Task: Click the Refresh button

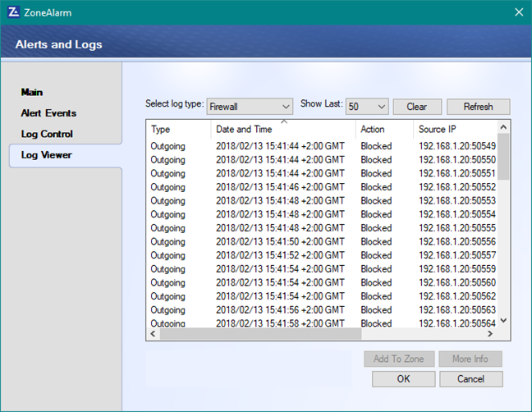Action: 478,107
